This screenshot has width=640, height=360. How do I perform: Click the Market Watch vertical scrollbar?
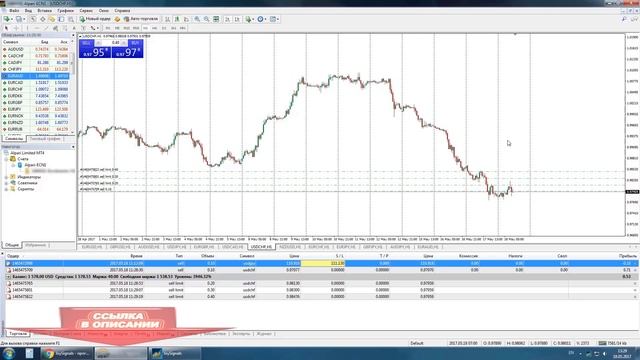(x=73, y=88)
